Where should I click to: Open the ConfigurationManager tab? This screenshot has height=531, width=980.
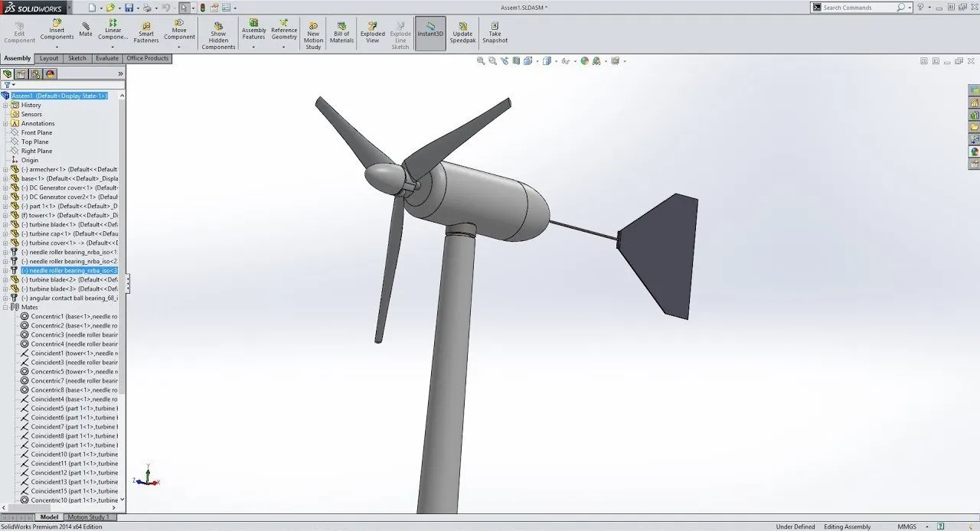coord(36,74)
